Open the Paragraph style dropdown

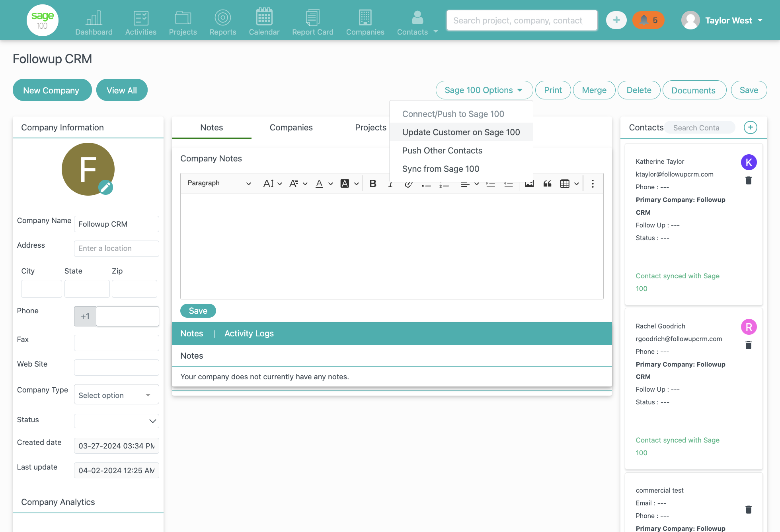pos(219,183)
